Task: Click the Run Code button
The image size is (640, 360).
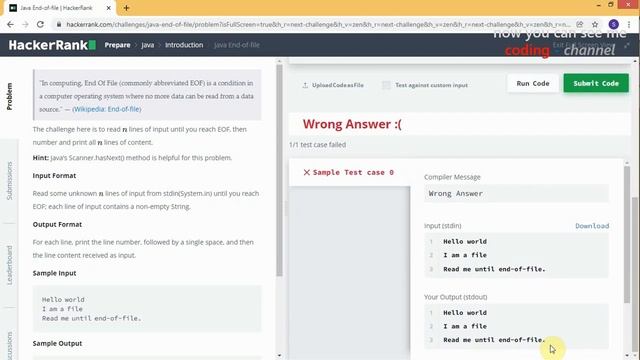Action: click(x=533, y=83)
